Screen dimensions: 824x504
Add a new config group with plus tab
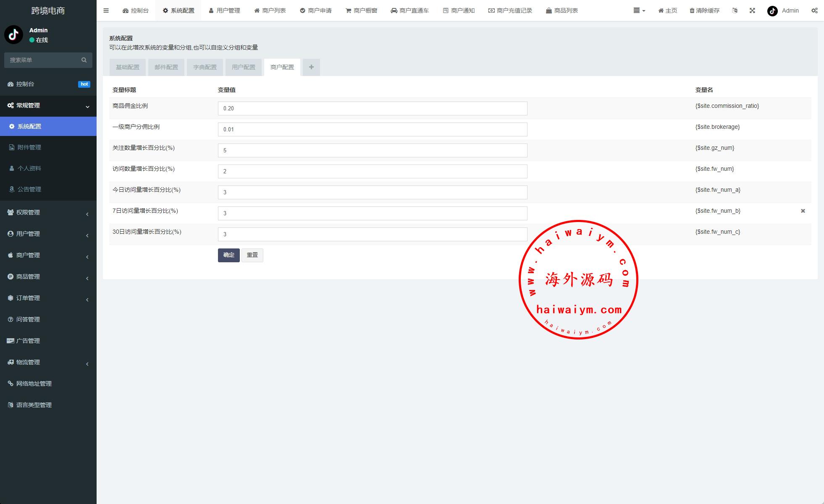click(311, 67)
